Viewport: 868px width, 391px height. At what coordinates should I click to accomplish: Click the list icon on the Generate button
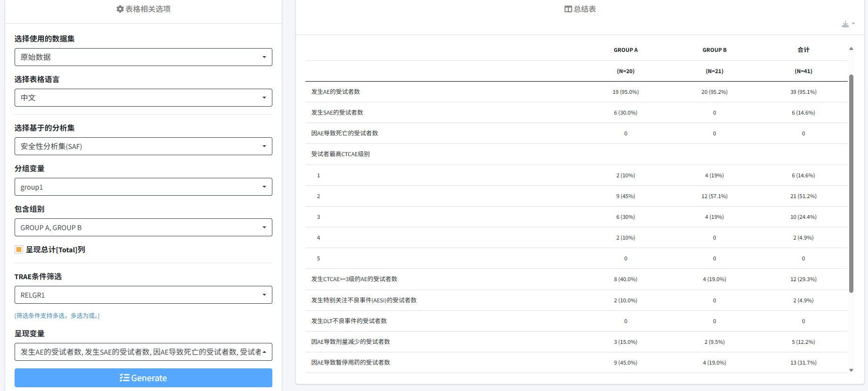124,378
